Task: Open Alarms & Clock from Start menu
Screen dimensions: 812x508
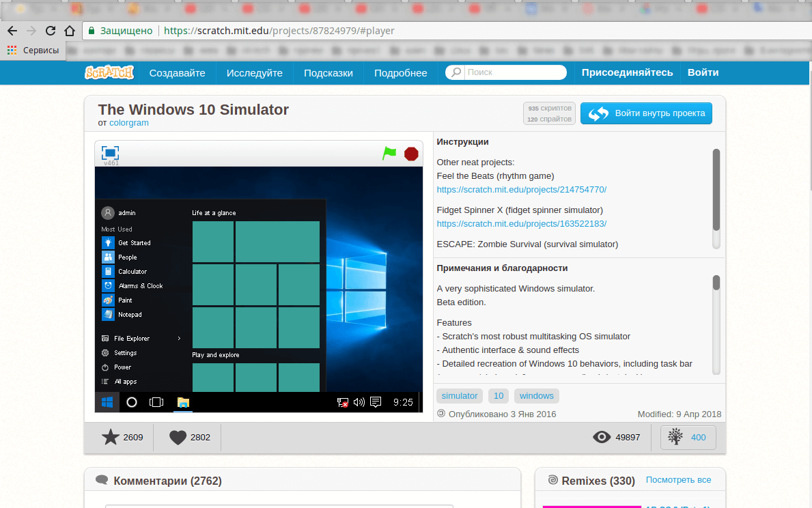Action: click(132, 286)
